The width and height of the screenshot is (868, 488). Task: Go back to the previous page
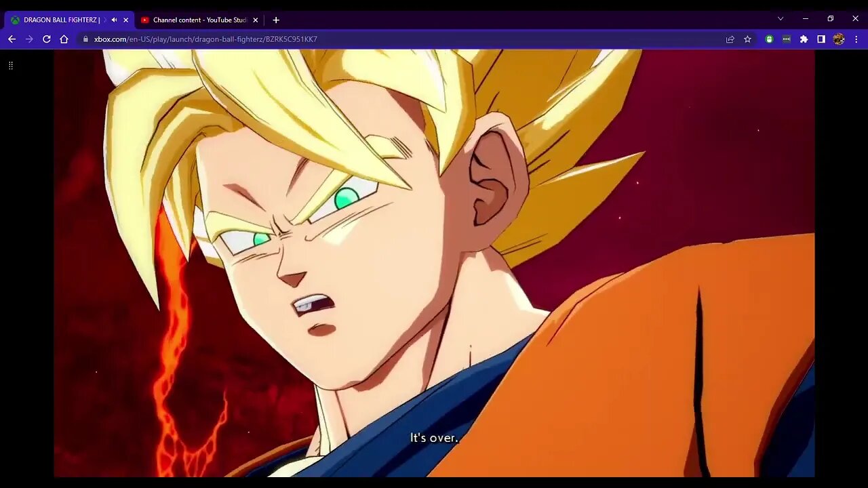click(x=12, y=39)
